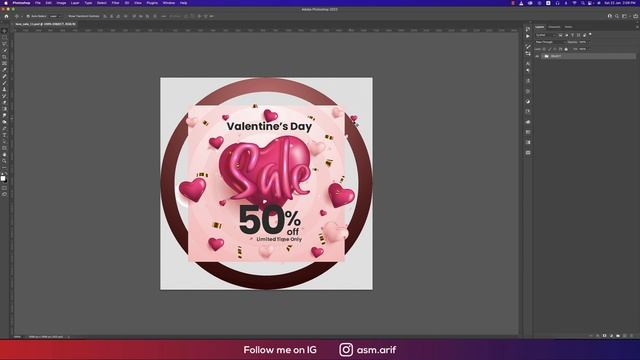This screenshot has width=640, height=360.
Task: Open the Layers panel flyout menu
Action: [637, 27]
